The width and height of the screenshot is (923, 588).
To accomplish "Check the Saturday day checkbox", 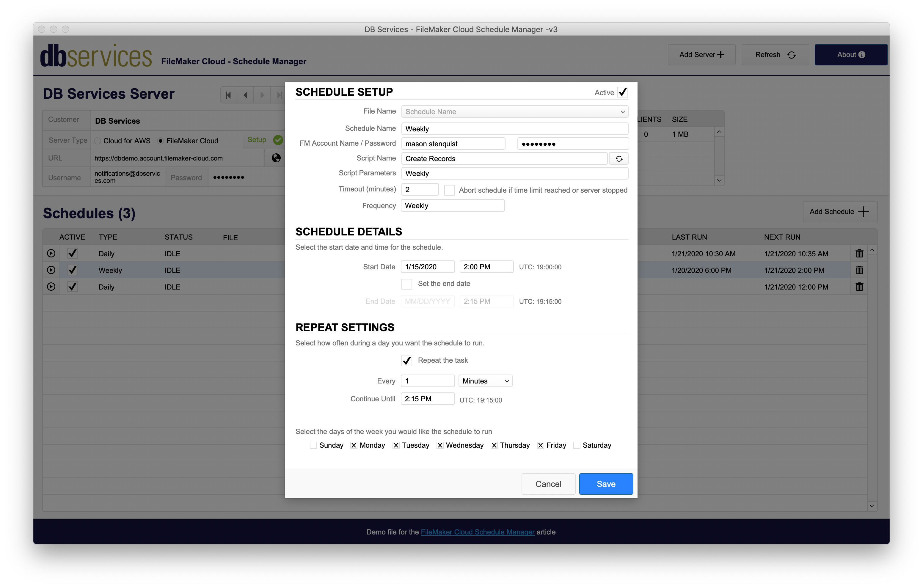I will pyautogui.click(x=577, y=445).
